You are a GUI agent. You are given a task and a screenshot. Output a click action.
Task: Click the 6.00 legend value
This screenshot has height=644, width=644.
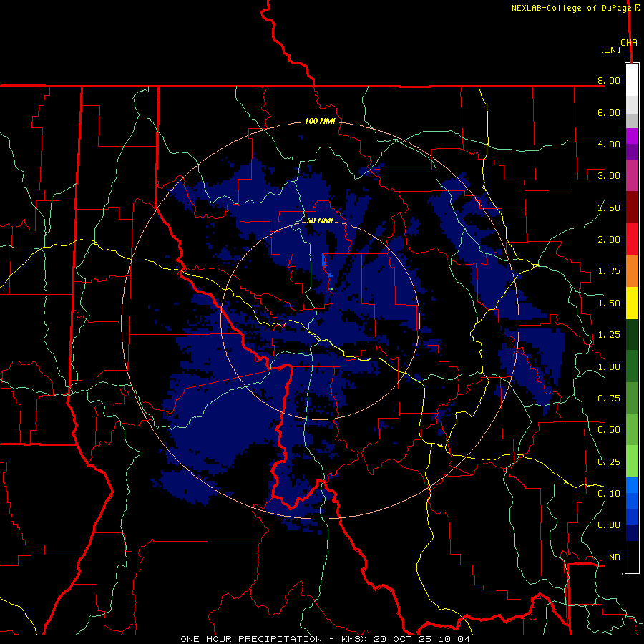point(609,112)
